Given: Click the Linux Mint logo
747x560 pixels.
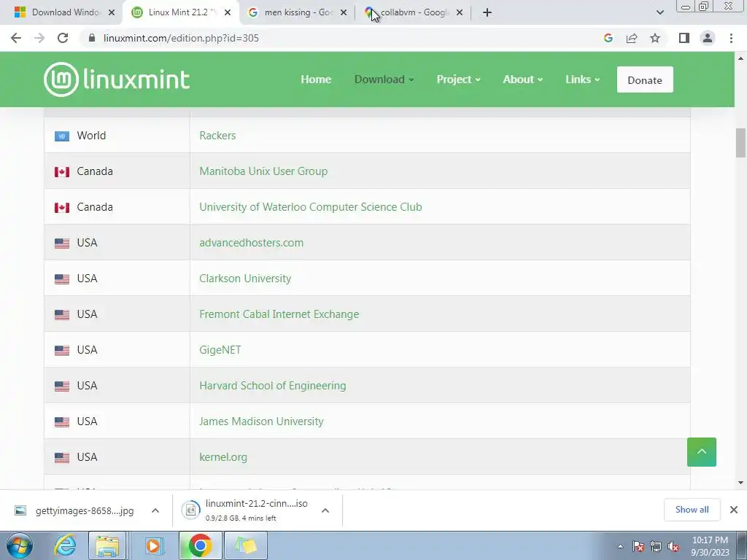Looking at the screenshot, I should pyautogui.click(x=117, y=79).
